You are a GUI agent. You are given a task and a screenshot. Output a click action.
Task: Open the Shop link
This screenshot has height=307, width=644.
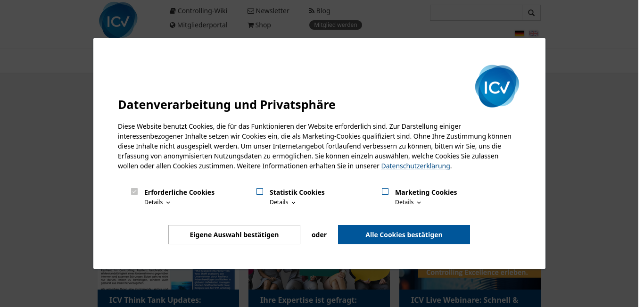tap(259, 25)
